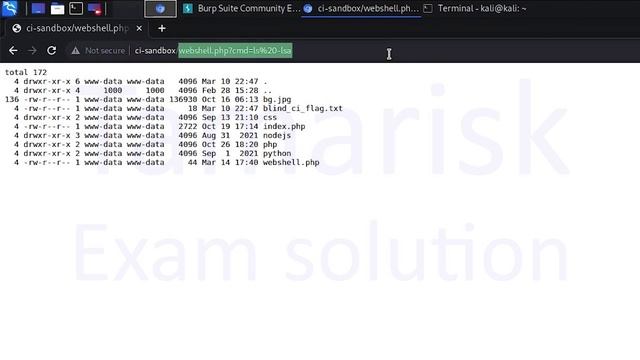Open the file manager icon in the taskbar
The width and height of the screenshot is (640, 360).
[57, 9]
